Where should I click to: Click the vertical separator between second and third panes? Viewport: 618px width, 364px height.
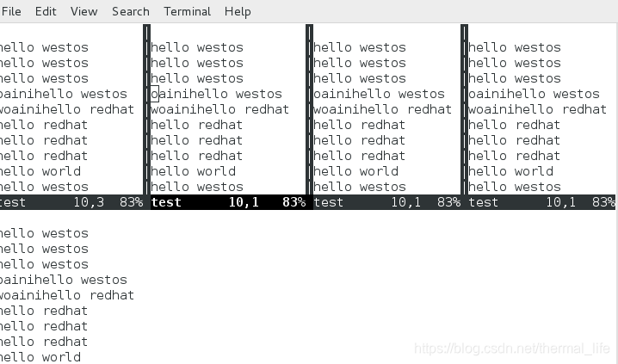point(309,109)
